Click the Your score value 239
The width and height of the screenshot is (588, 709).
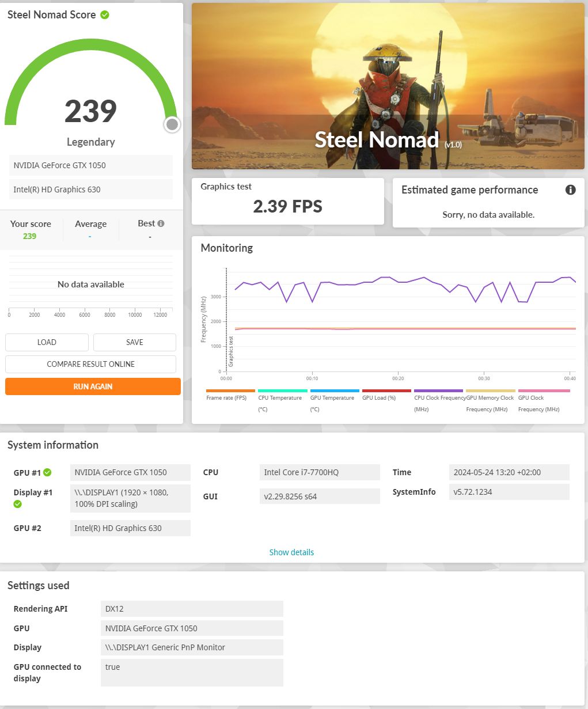(x=30, y=236)
